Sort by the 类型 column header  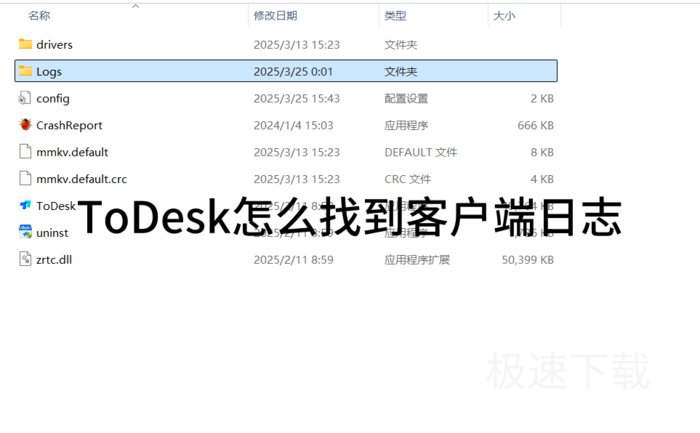click(x=395, y=16)
